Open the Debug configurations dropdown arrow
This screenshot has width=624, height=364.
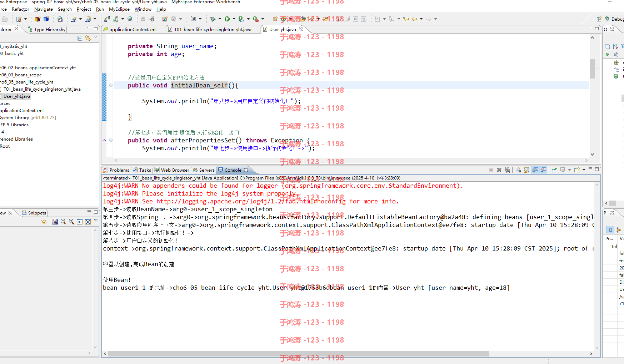click(x=220, y=19)
